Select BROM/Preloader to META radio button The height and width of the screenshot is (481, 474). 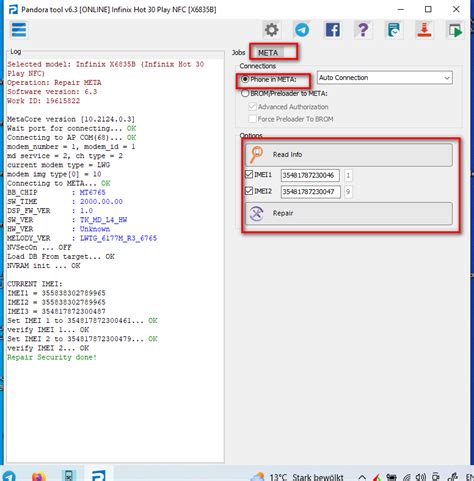tap(245, 94)
